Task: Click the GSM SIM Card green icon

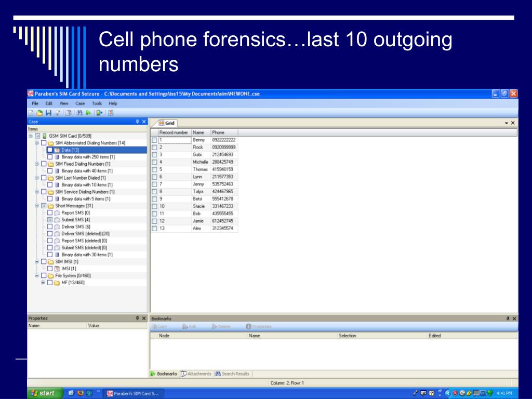Action: pos(45,136)
